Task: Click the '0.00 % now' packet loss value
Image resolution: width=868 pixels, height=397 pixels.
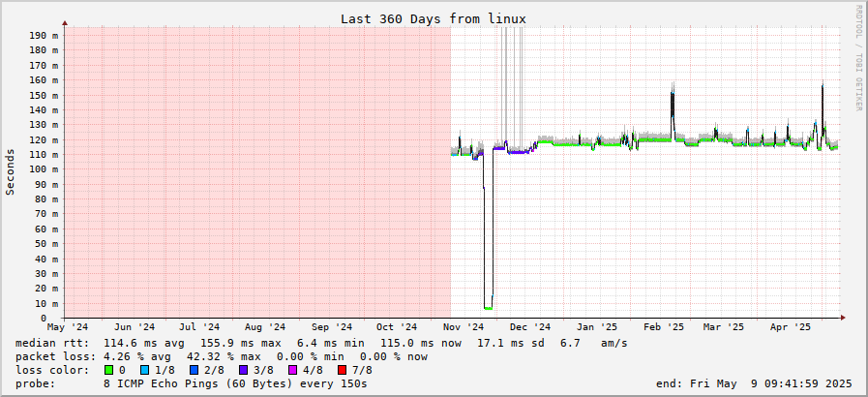Action: click(394, 356)
